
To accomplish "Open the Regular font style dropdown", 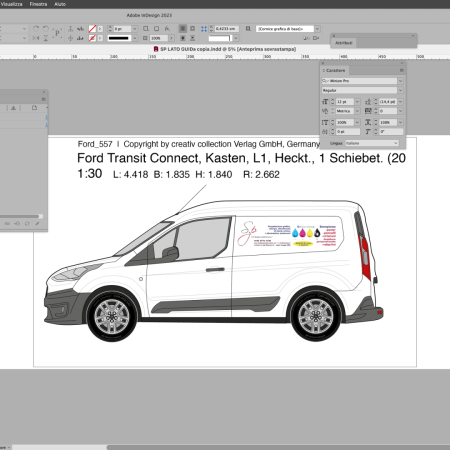I will click(x=400, y=90).
